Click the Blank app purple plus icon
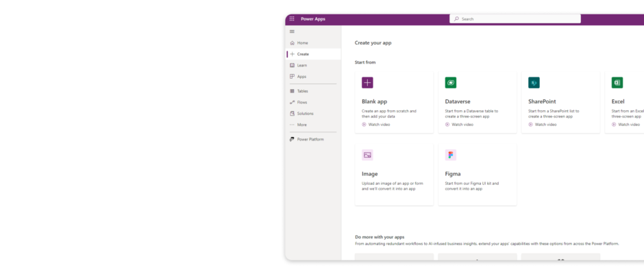The width and height of the screenshot is (644, 274). (367, 83)
